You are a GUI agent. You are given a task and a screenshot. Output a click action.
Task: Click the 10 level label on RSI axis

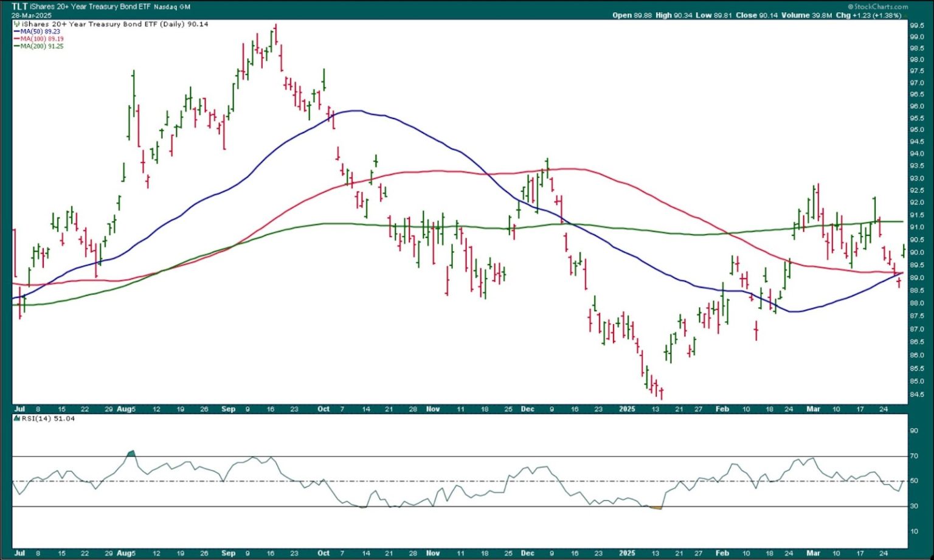click(x=914, y=531)
